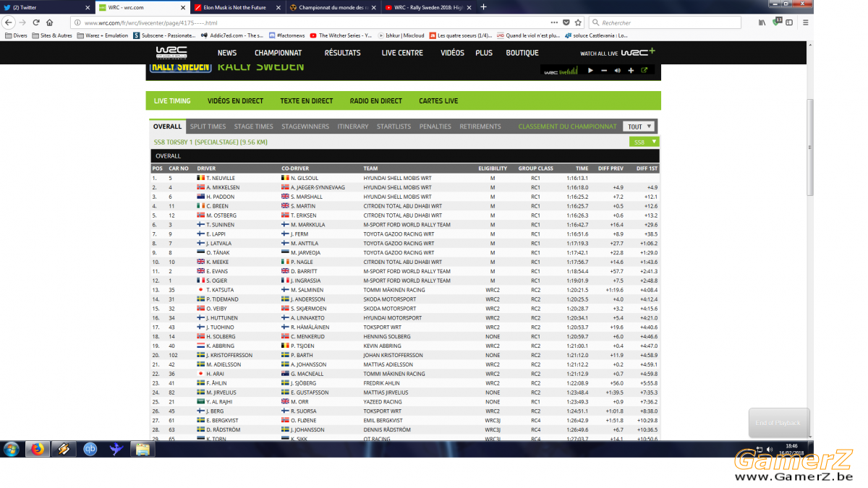Open the PLUS menu item
The image size is (868, 488).
484,53
